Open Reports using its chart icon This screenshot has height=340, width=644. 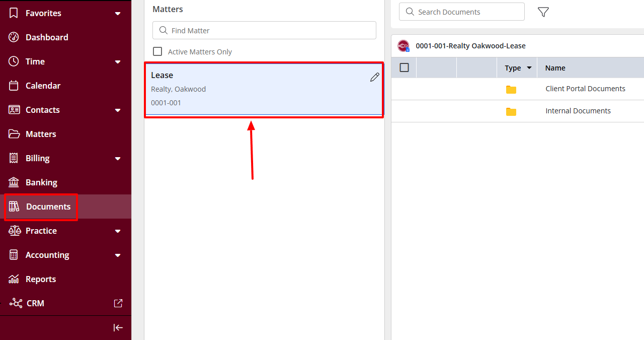click(x=14, y=279)
